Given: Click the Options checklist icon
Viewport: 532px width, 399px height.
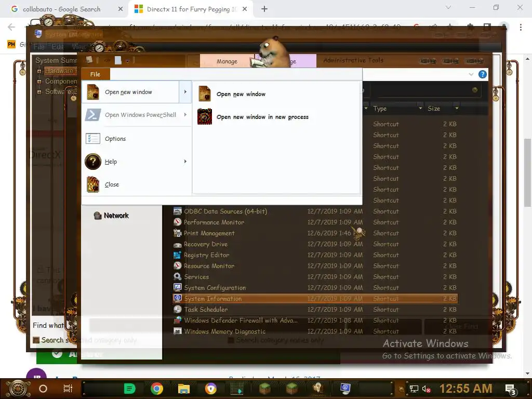Looking at the screenshot, I should coord(92,138).
